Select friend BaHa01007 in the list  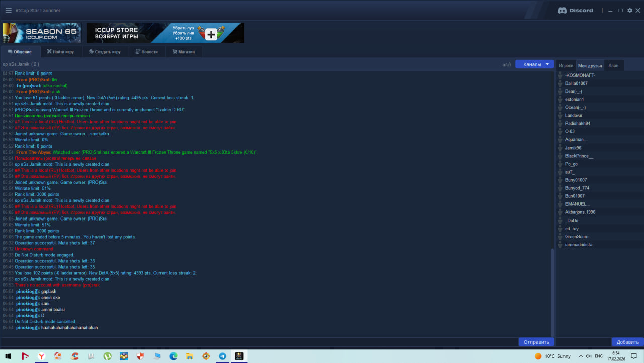[600, 83]
